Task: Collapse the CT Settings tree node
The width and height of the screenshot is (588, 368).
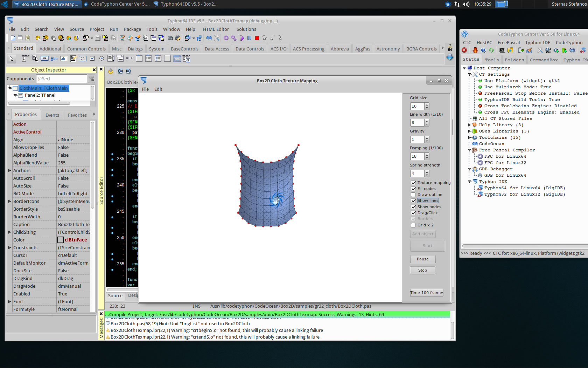Action: [470, 74]
